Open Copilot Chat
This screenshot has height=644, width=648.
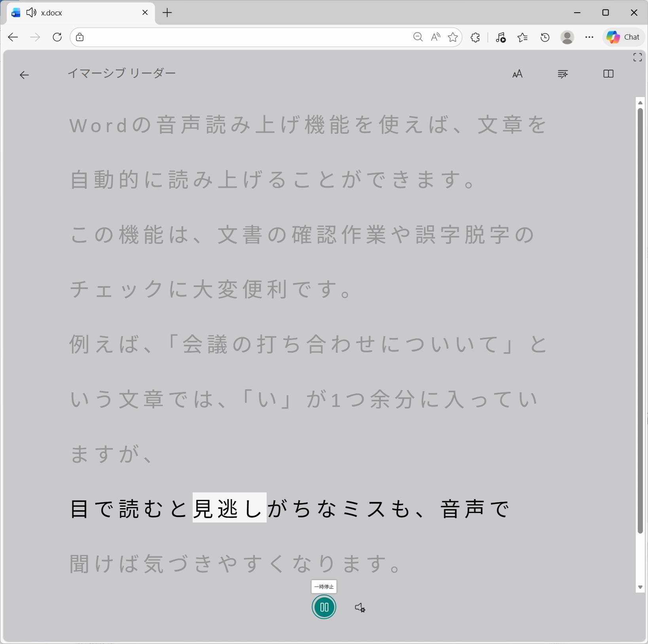point(623,37)
